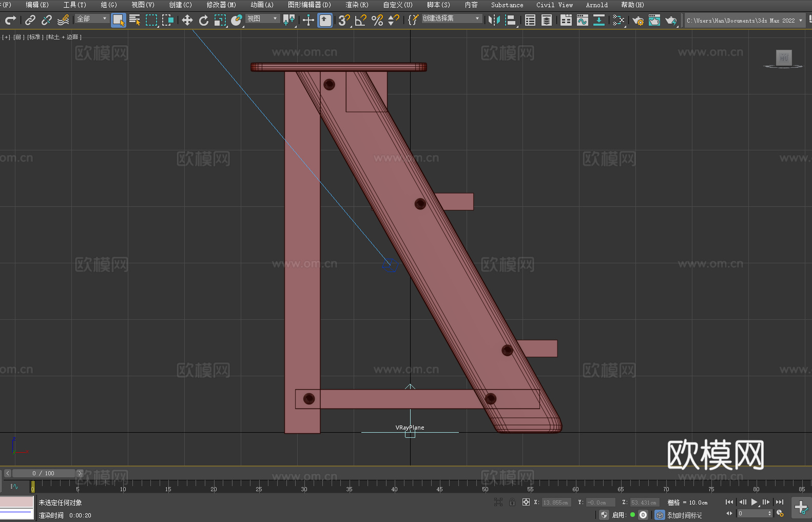Jump to the previous frame

[x=742, y=502]
